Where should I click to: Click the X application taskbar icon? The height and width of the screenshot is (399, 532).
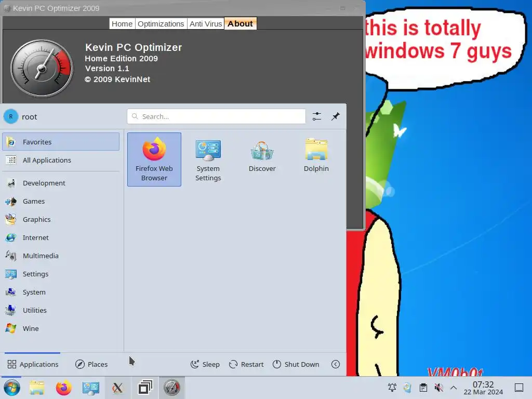pos(118,388)
